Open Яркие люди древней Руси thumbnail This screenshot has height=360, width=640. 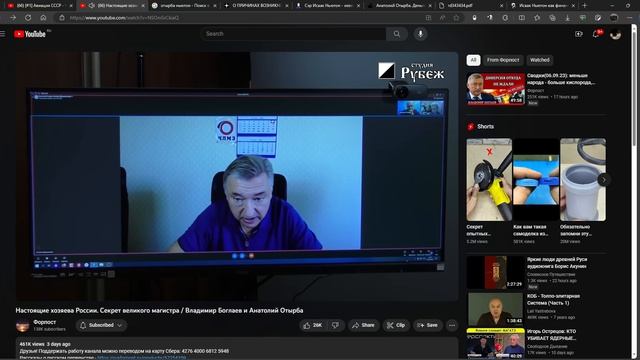point(496,272)
